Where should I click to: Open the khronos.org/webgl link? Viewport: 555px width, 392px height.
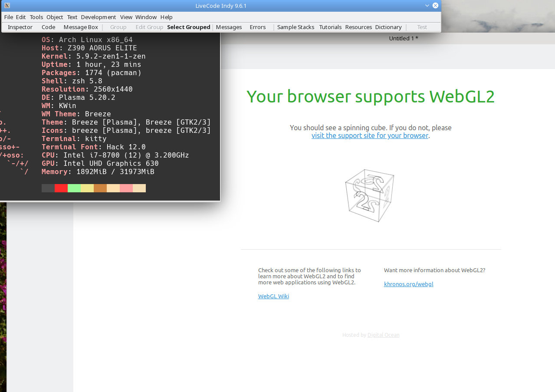click(408, 284)
